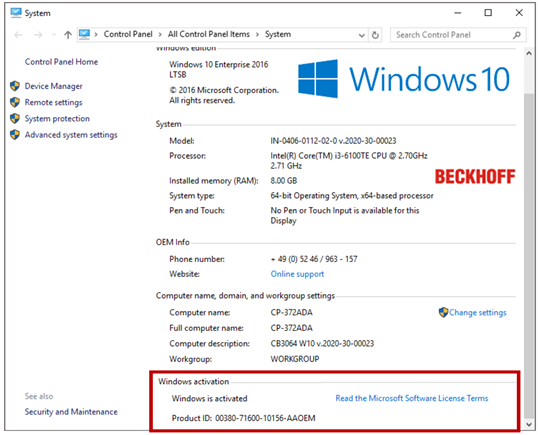Refresh the System page

(x=375, y=35)
